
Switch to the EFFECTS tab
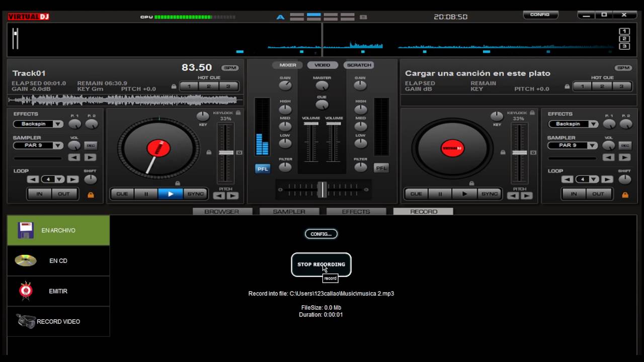356,212
